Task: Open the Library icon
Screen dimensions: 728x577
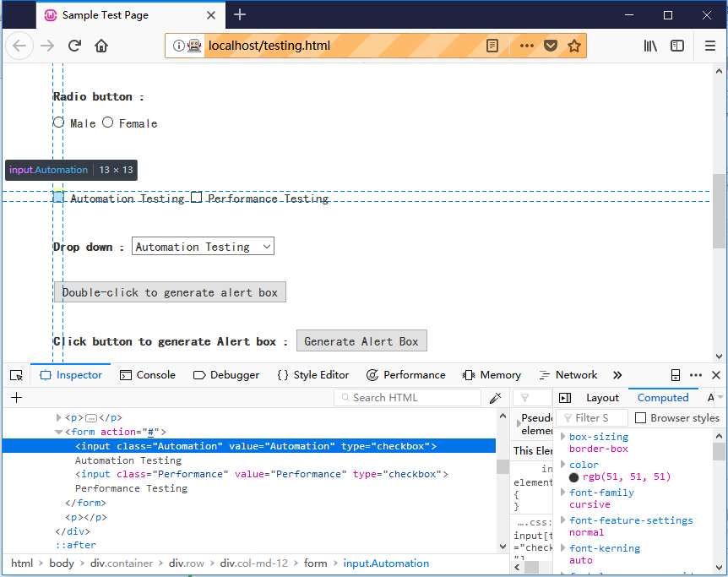Action: pyautogui.click(x=650, y=46)
